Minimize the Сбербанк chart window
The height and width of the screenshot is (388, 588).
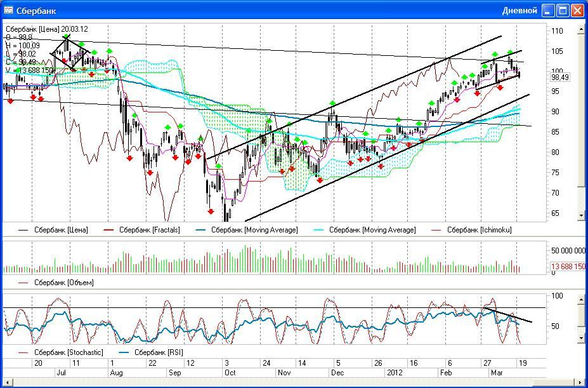549,11
